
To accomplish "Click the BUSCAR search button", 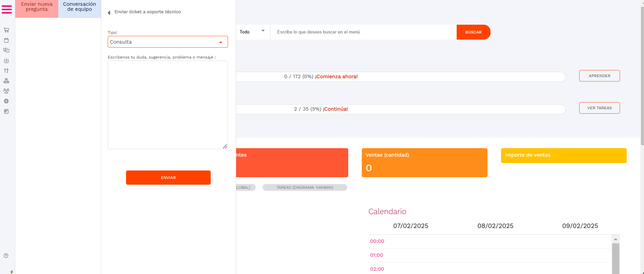I will (x=473, y=32).
